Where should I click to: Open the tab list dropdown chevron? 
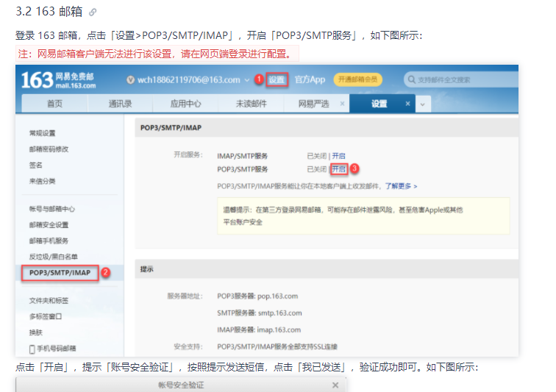coord(423,104)
